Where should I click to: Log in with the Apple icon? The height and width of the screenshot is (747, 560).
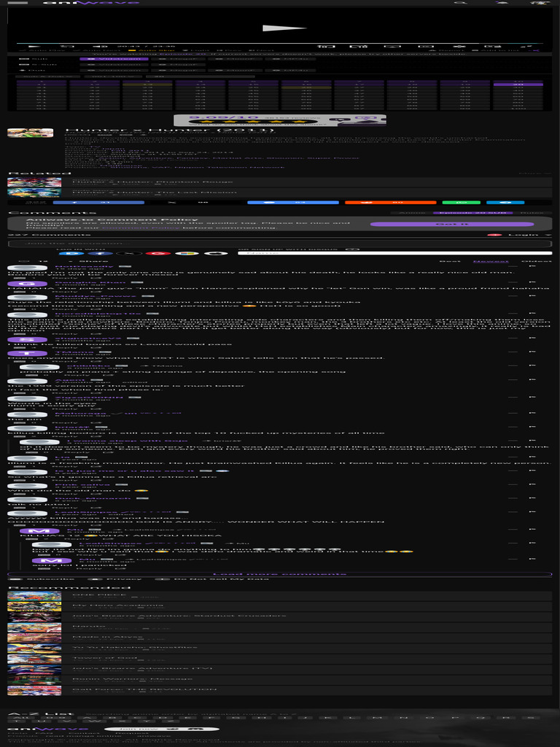(217, 253)
